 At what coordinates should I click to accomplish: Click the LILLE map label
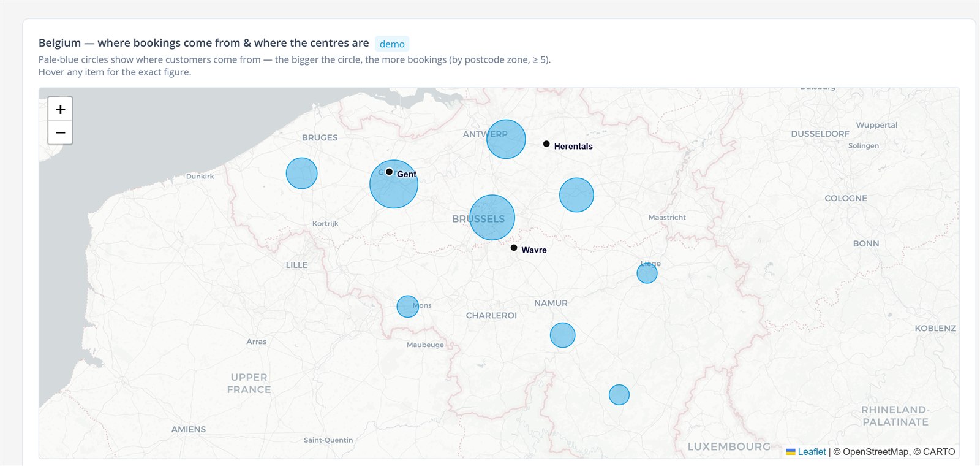(296, 265)
